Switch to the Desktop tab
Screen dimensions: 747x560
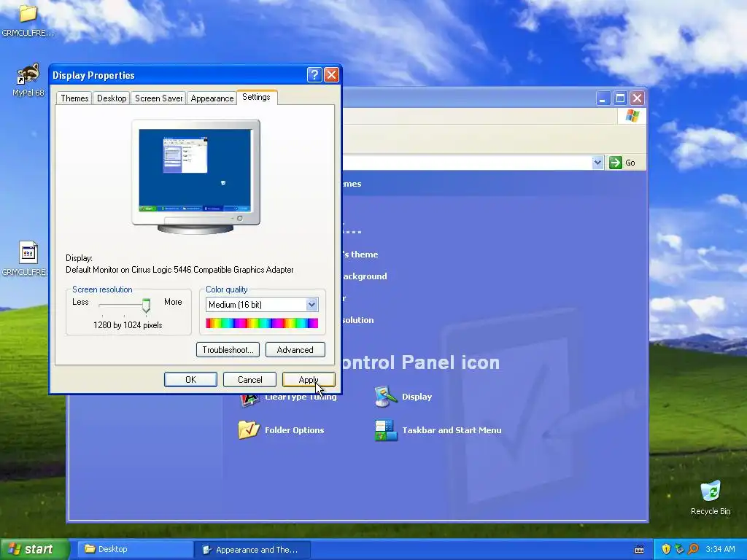pyautogui.click(x=112, y=98)
